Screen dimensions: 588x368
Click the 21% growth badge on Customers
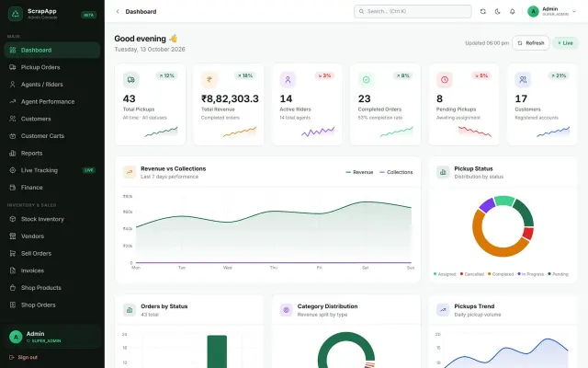click(559, 75)
